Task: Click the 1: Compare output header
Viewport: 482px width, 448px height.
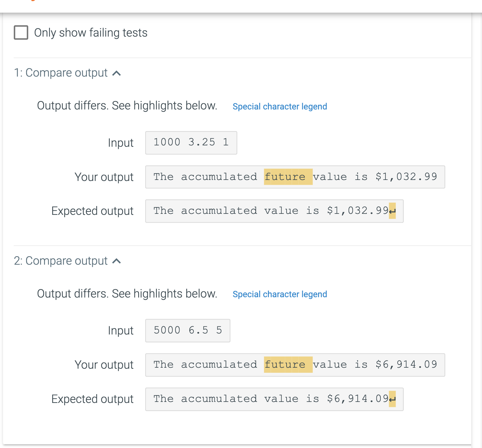Action: [61, 73]
